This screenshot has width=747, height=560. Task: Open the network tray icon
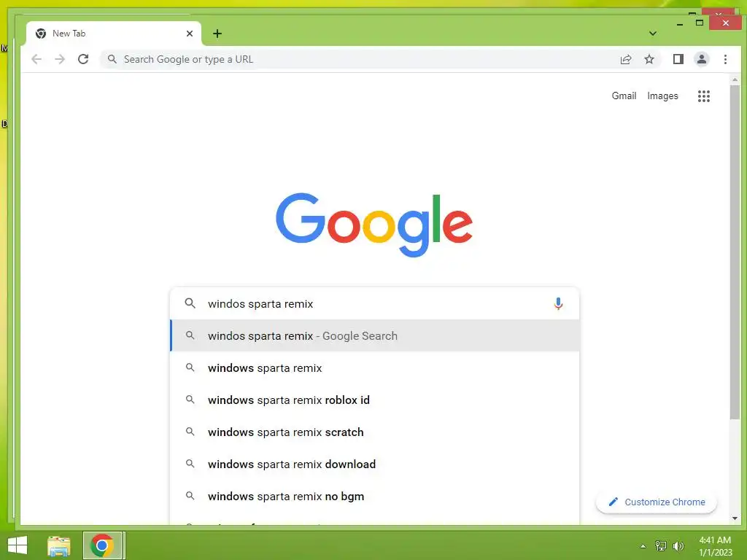[x=660, y=546]
